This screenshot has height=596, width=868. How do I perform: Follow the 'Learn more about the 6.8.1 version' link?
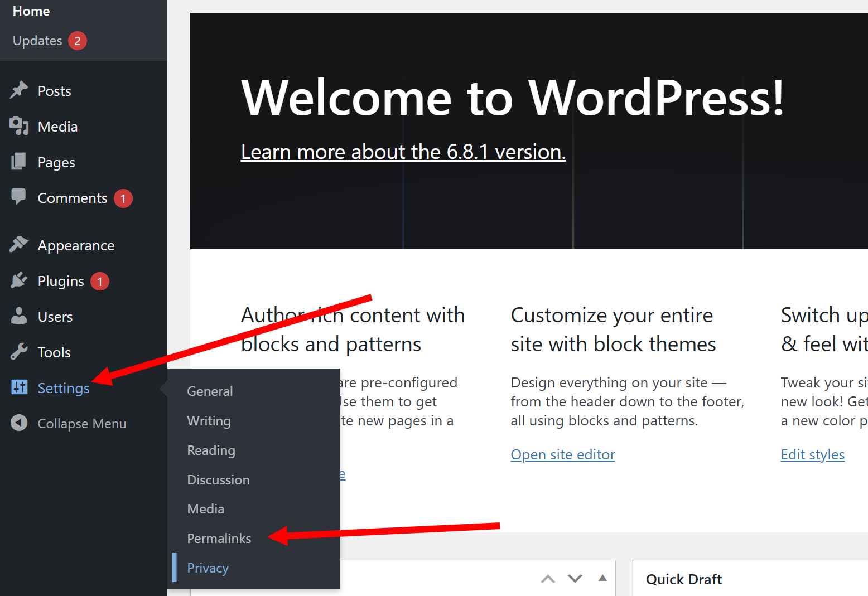pyautogui.click(x=403, y=152)
